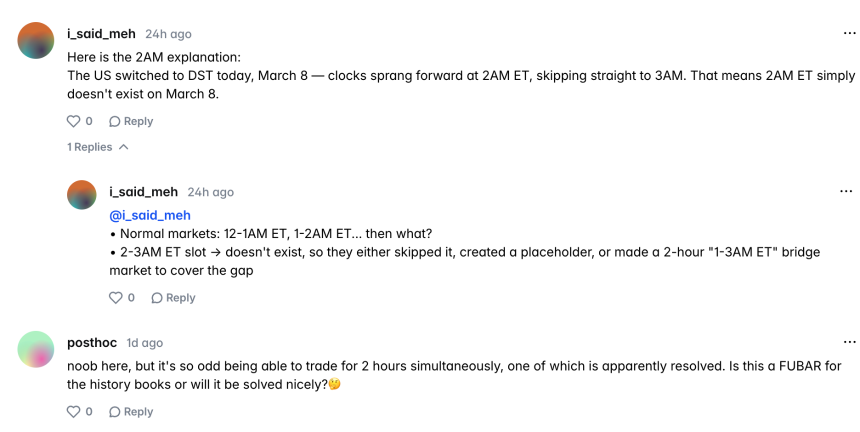Like posthoc's comment with heart icon
This screenshot has width=860, height=432.
click(73, 411)
